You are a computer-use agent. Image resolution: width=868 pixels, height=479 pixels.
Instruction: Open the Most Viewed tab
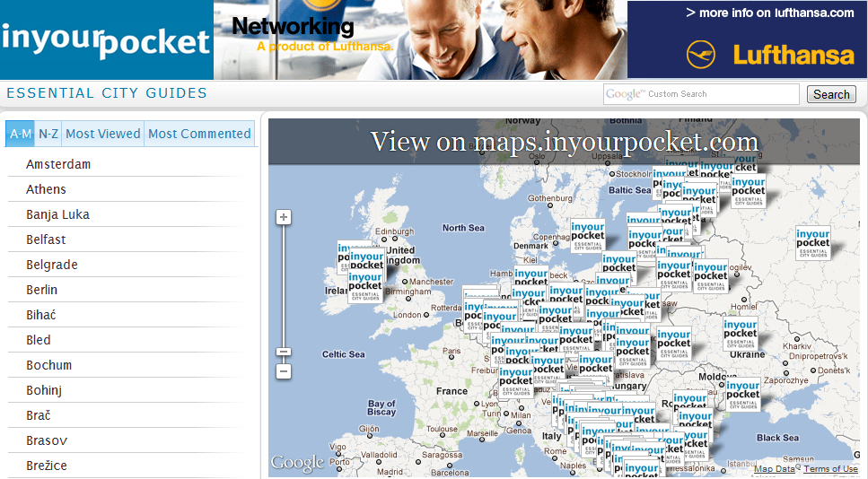pyautogui.click(x=103, y=134)
